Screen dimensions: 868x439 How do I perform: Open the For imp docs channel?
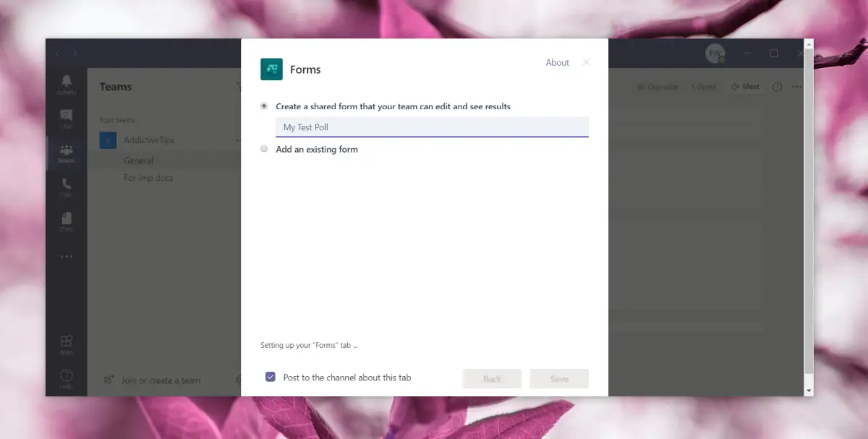click(148, 178)
